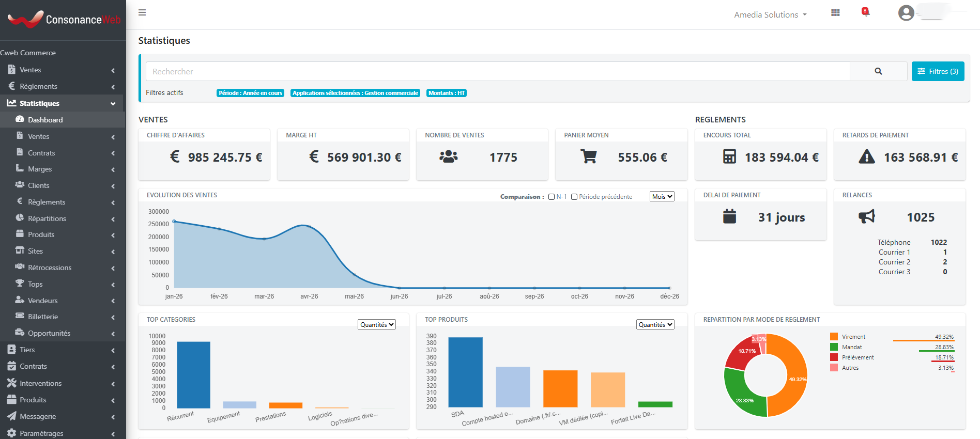Click the Contrats file icon under Statistiques
The image size is (980, 439).
tap(20, 152)
